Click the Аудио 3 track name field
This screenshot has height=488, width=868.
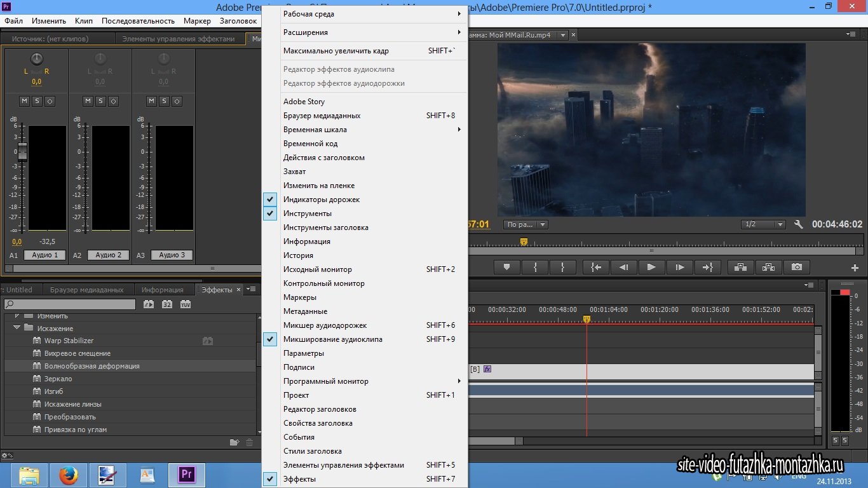[172, 255]
